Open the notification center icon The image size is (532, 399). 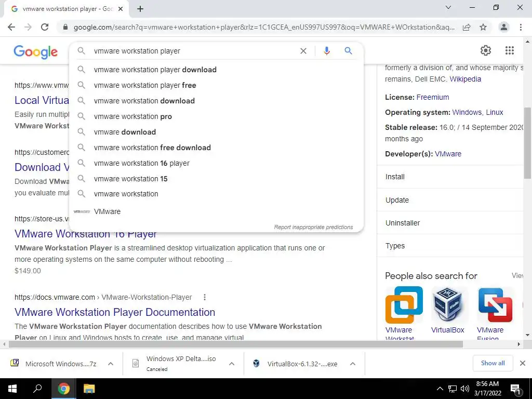[515, 389]
